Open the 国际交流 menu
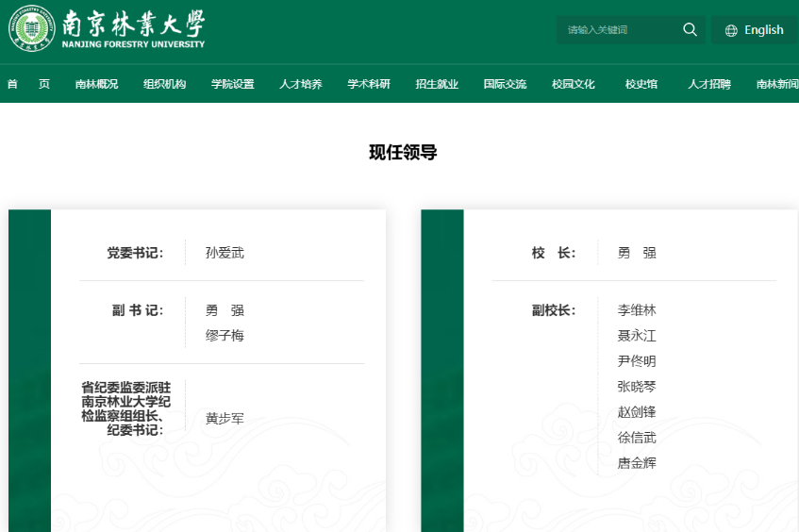Viewport: 799px width, 532px height. point(505,84)
